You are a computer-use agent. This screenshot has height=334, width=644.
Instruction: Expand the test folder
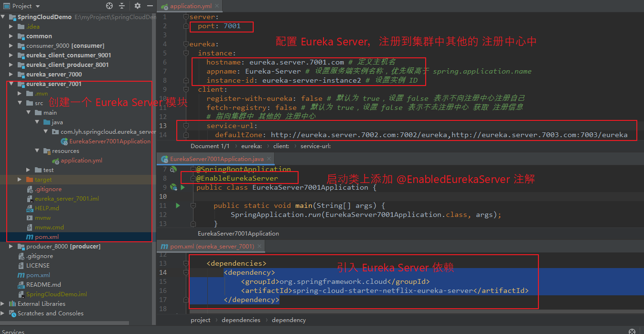point(29,170)
